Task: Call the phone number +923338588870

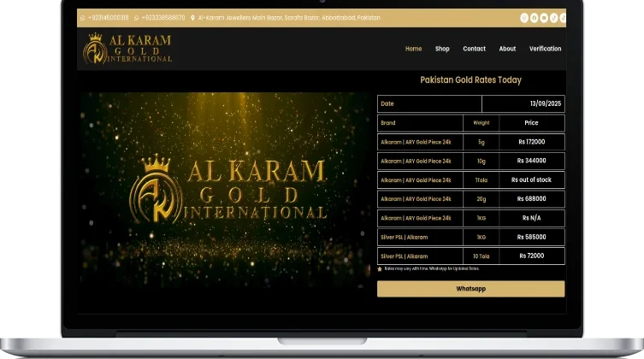Action: coord(163,18)
